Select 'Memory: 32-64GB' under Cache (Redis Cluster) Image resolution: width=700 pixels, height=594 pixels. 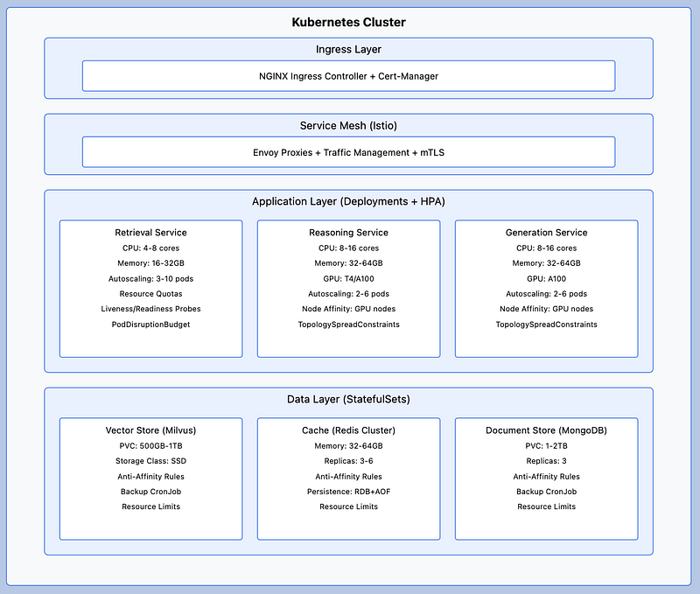pyautogui.click(x=348, y=446)
